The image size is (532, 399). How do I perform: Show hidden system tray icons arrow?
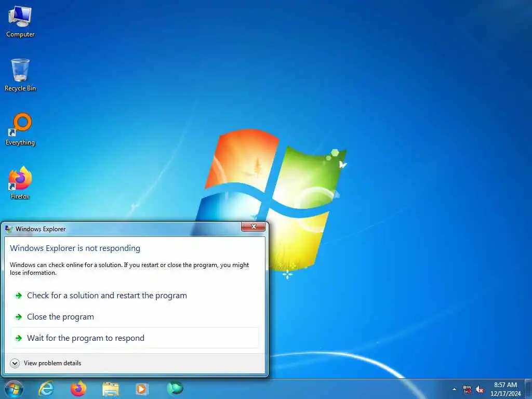tap(454, 389)
